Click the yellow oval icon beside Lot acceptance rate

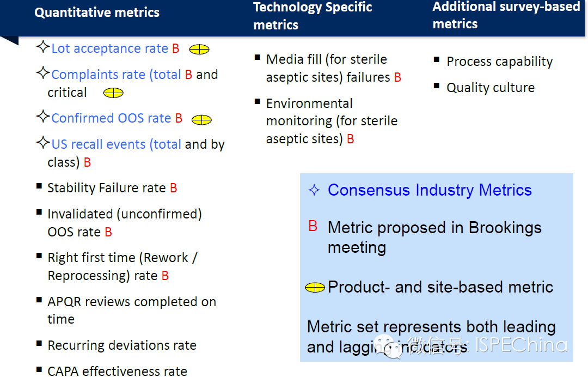pos(199,50)
